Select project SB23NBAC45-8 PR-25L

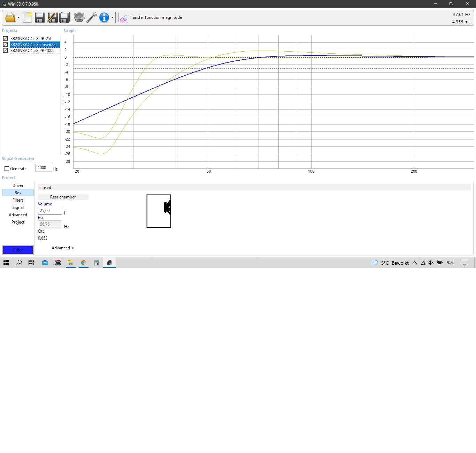click(31, 39)
